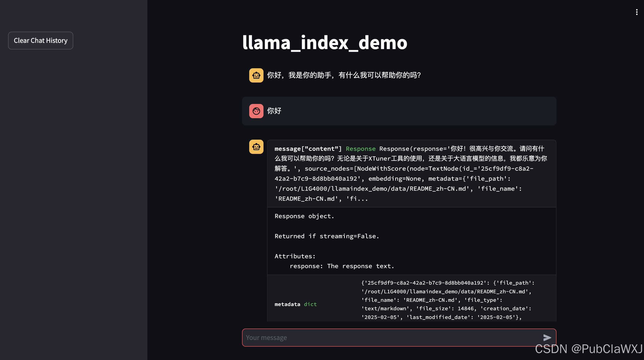The width and height of the screenshot is (644, 360).
Task: Click the robot icon next to message content block
Action: point(256,147)
